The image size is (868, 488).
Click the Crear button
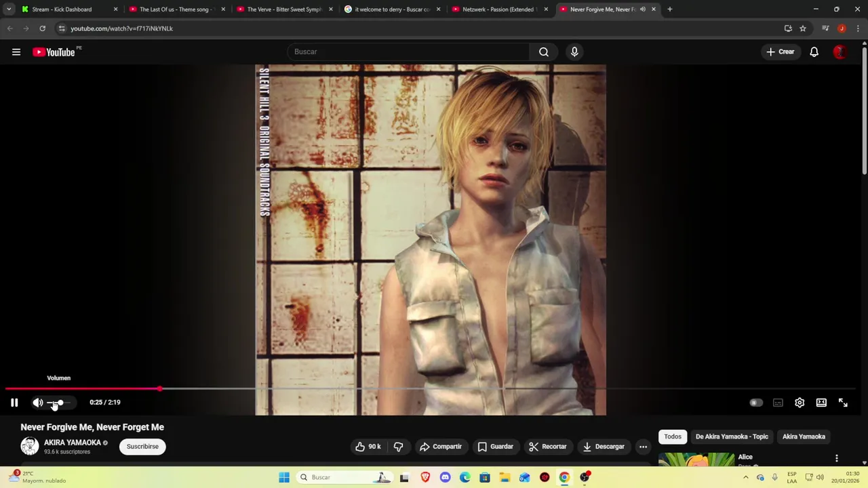click(780, 52)
